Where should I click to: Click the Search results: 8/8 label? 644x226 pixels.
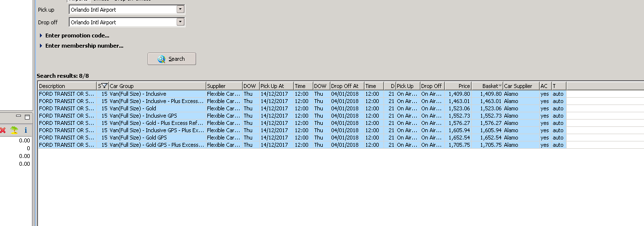tap(63, 76)
